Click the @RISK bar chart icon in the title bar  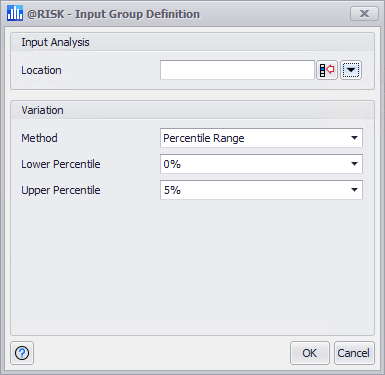click(x=15, y=14)
